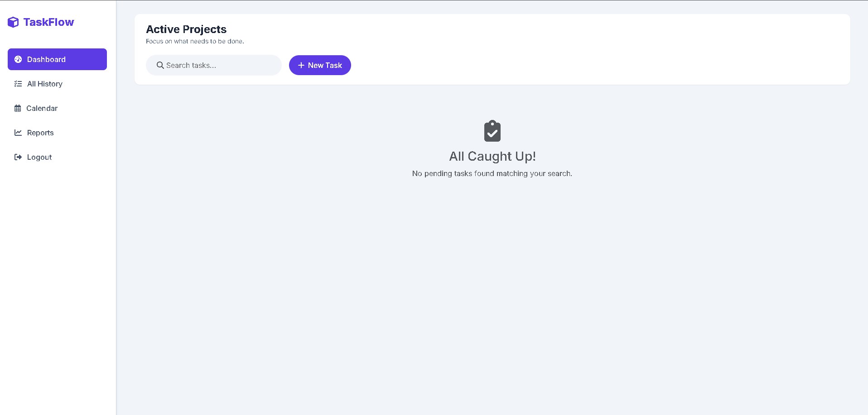Click the clipboard checkmark icon
This screenshot has height=415, width=868.
pos(492,131)
